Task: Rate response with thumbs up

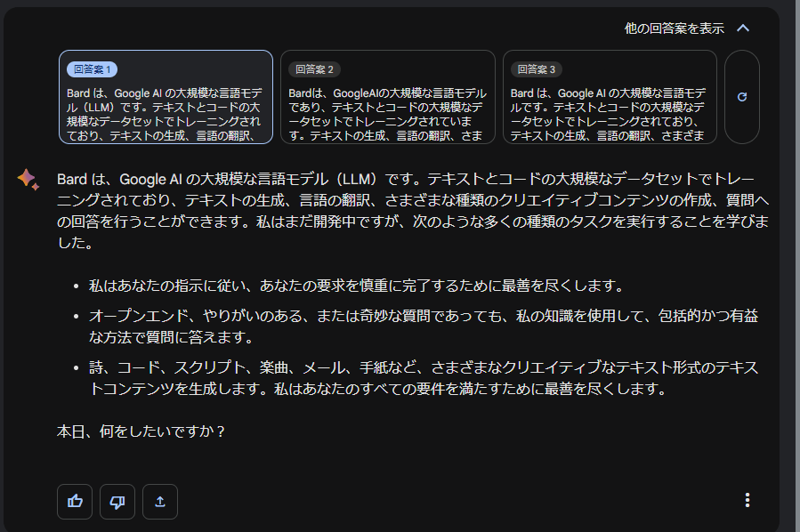Action: tap(75, 502)
